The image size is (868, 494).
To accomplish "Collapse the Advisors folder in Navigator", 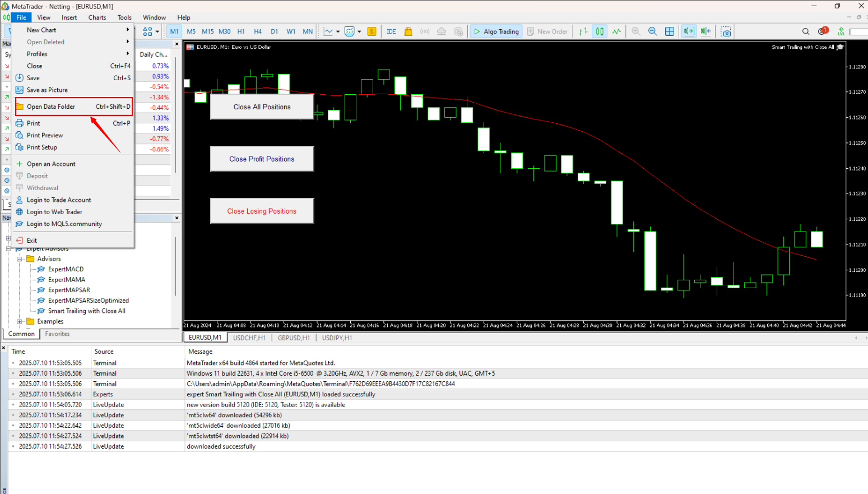I will click(x=20, y=259).
